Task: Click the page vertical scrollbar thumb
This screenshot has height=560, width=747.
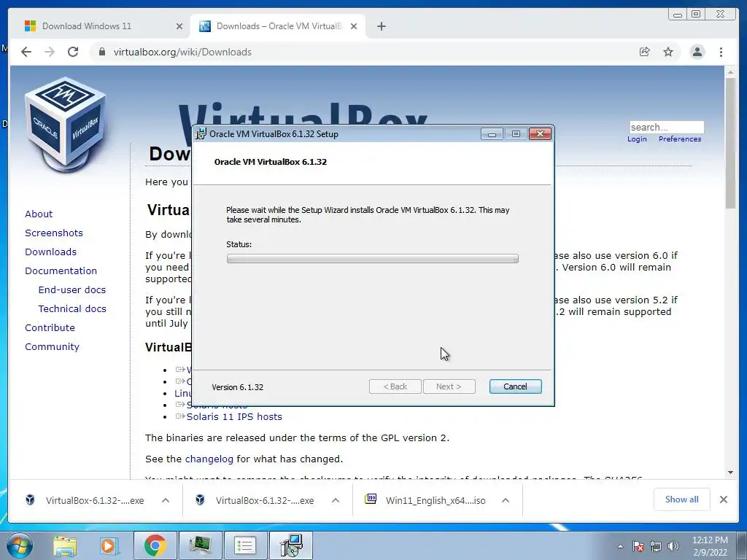Action: pyautogui.click(x=730, y=143)
